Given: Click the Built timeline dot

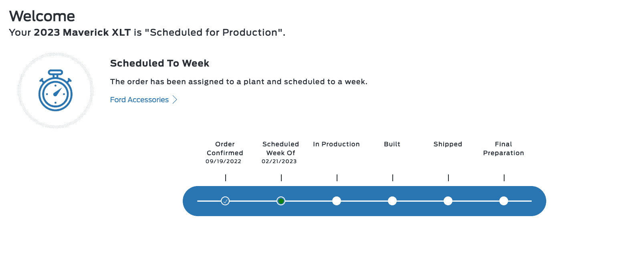Looking at the screenshot, I should [x=392, y=201].
